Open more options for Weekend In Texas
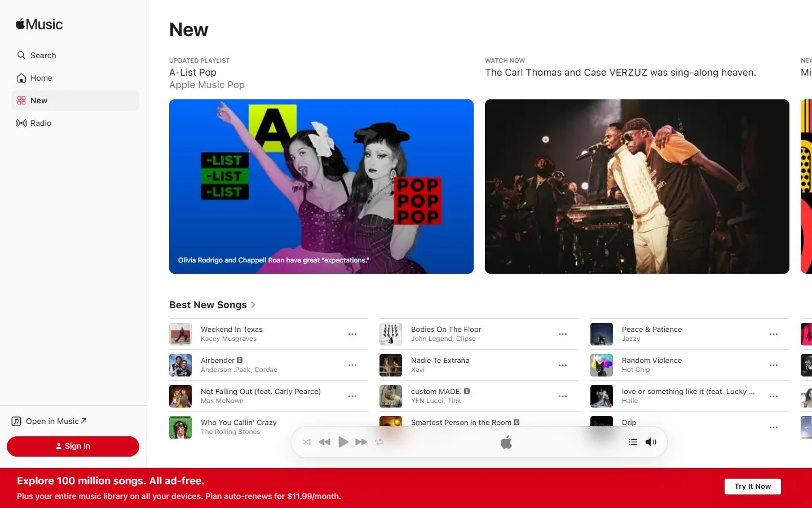This screenshot has width=812, height=508. click(x=352, y=334)
